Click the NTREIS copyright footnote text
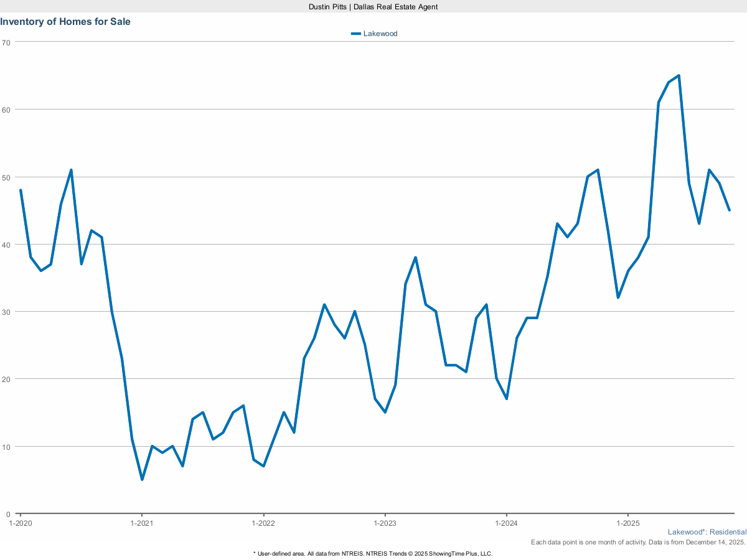This screenshot has height=560, width=747. 374,553
